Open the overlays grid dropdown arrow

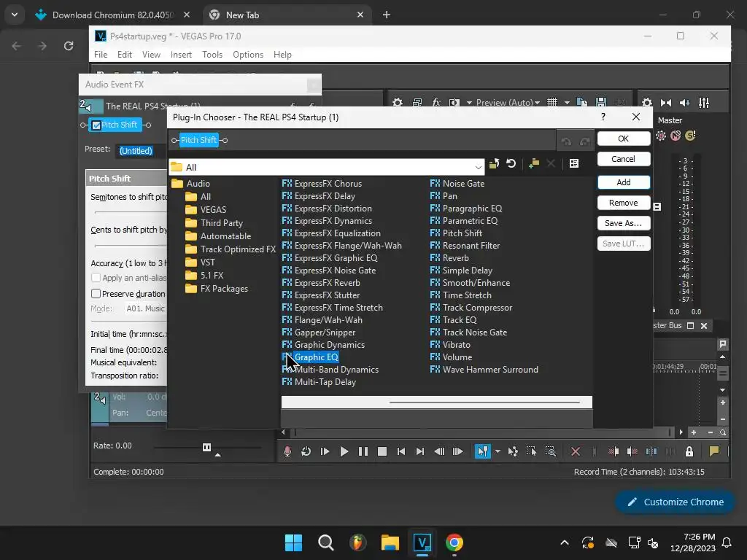click(x=567, y=103)
